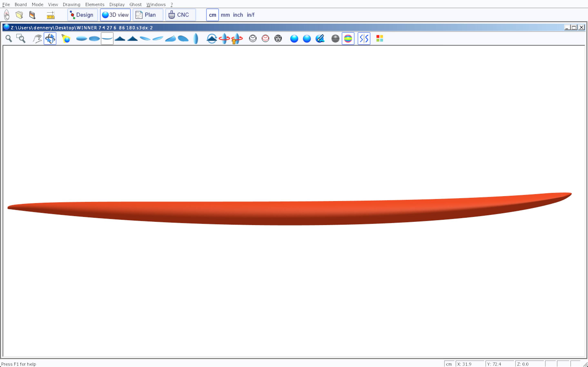Click the zoom magnifier tool
The height and width of the screenshot is (367, 588).
coord(9,39)
